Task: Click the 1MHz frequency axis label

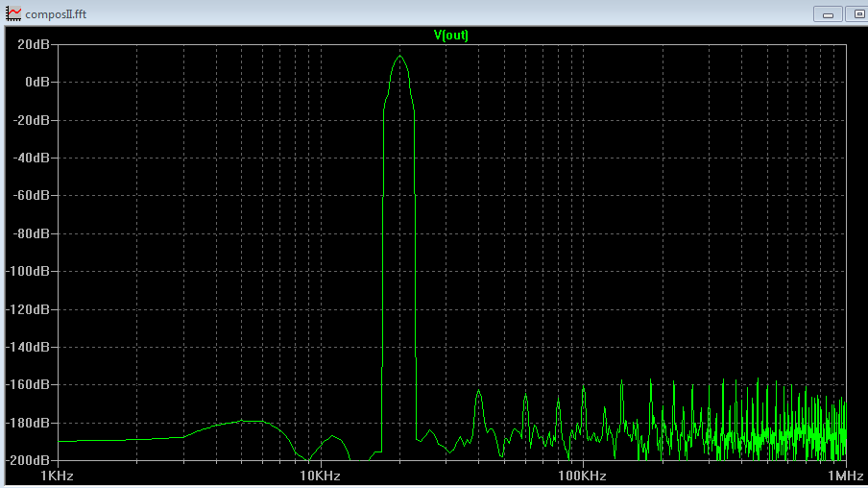Action: [845, 476]
